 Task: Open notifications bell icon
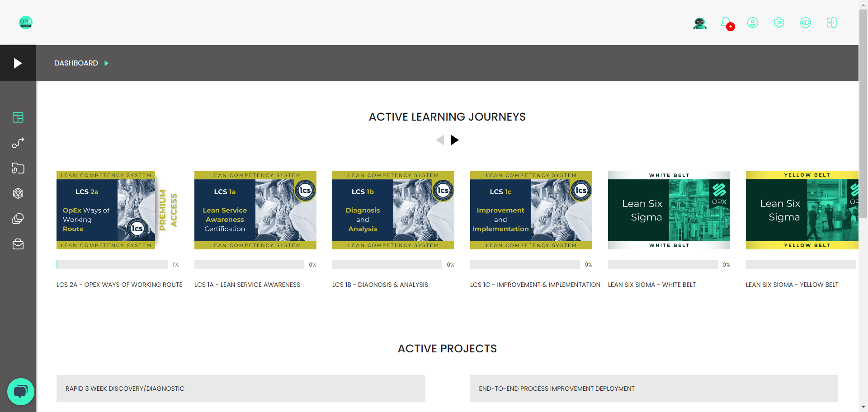pyautogui.click(x=726, y=23)
